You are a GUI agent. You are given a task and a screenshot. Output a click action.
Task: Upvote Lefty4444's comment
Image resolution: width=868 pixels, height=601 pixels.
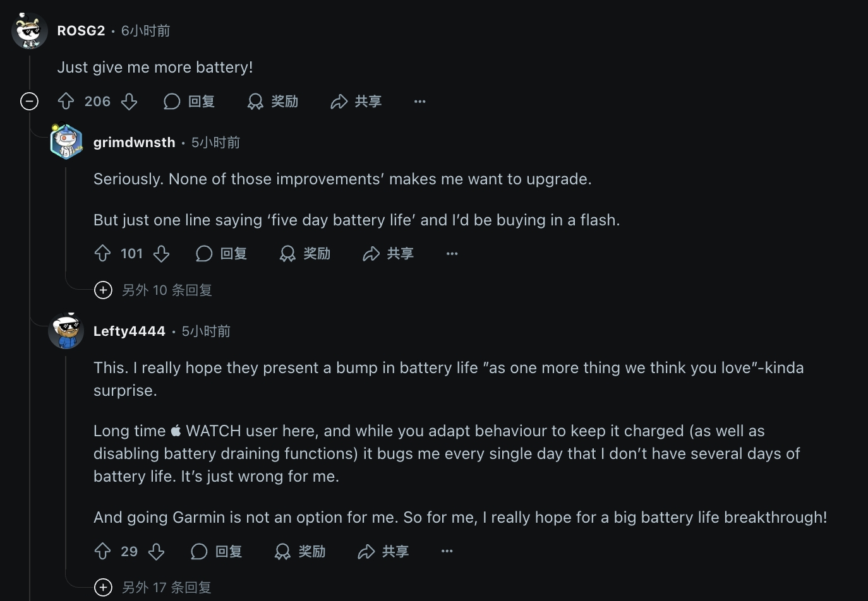tap(102, 551)
